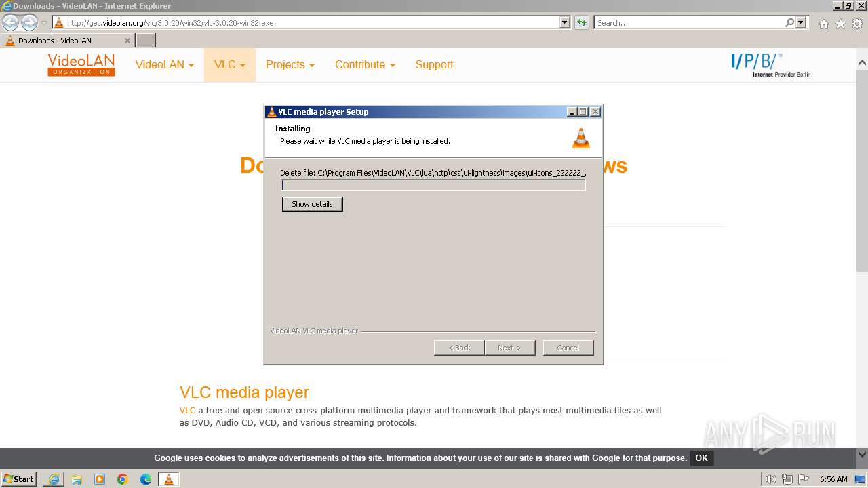Click the Internet Explorer taskbar icon
The height and width of the screenshot is (488, 868).
coord(54,479)
